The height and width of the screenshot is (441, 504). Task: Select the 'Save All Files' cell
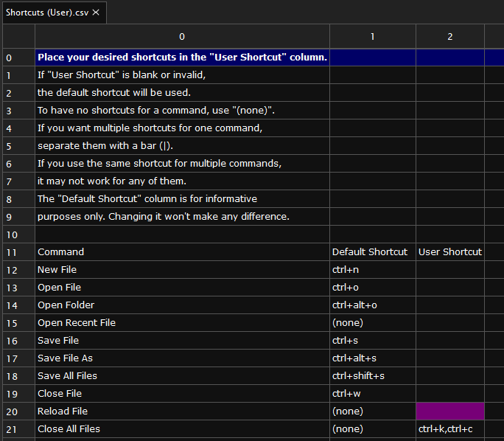182,375
